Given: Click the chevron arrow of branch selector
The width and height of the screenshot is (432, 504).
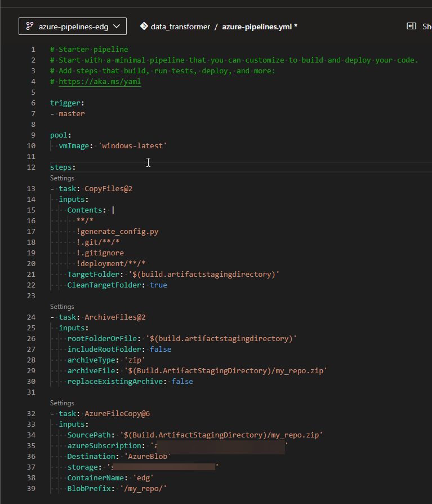Looking at the screenshot, I should (117, 26).
